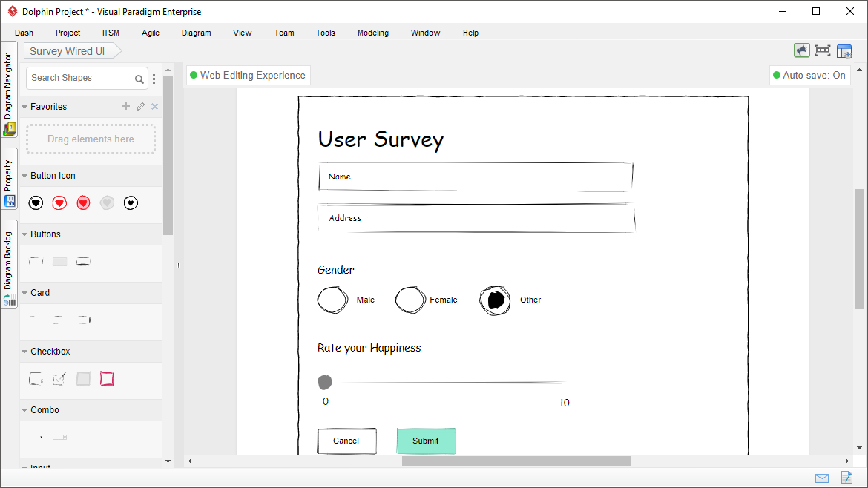Viewport: 868px width, 488px height.
Task: Select the red outlined checkbox shape in palette
Action: tap(107, 378)
